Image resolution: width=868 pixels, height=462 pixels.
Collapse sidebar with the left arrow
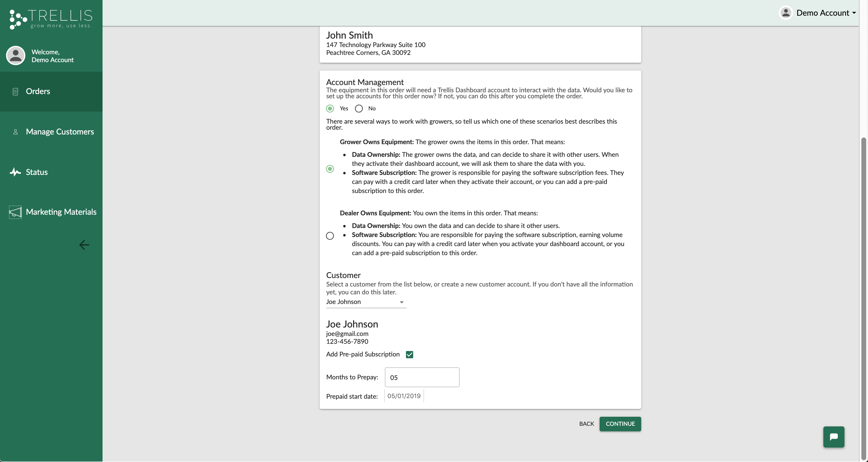(x=84, y=245)
